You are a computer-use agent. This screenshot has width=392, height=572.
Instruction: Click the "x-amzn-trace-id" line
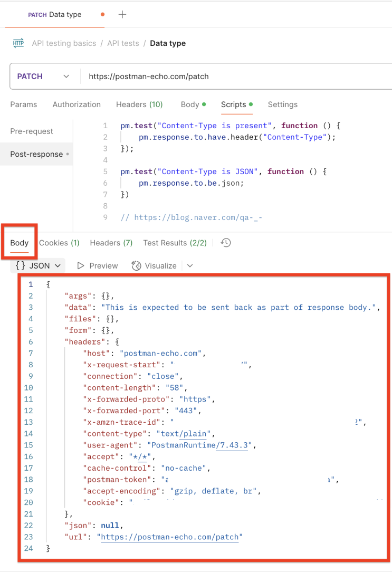point(225,422)
